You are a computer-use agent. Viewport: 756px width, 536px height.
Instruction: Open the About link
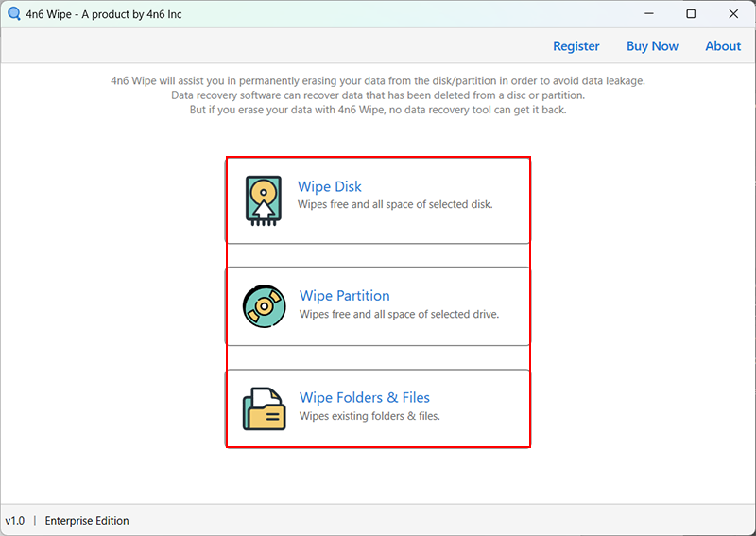click(x=723, y=46)
